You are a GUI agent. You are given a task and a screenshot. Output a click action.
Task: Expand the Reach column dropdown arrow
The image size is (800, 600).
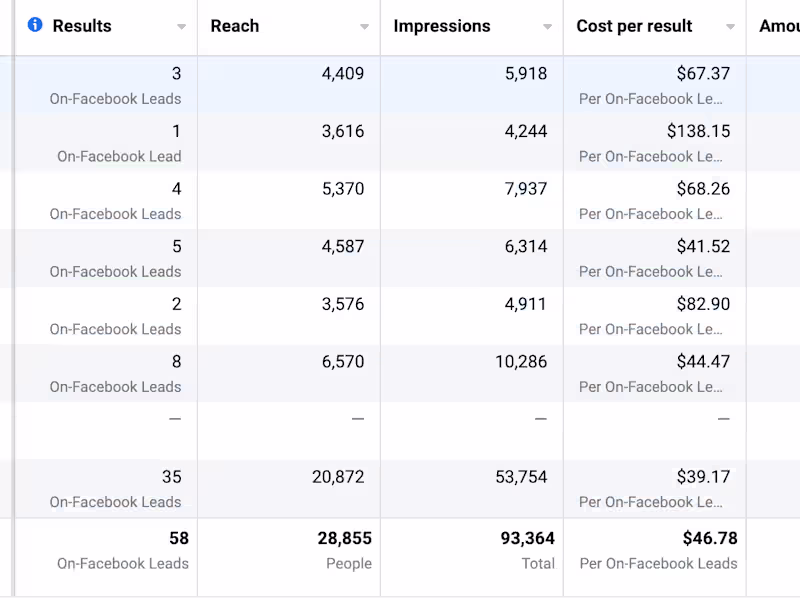point(364,27)
